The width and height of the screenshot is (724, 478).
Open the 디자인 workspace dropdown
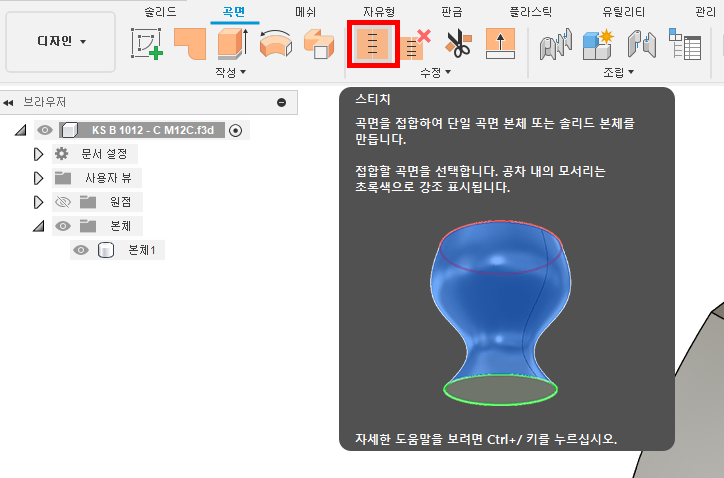[x=60, y=42]
